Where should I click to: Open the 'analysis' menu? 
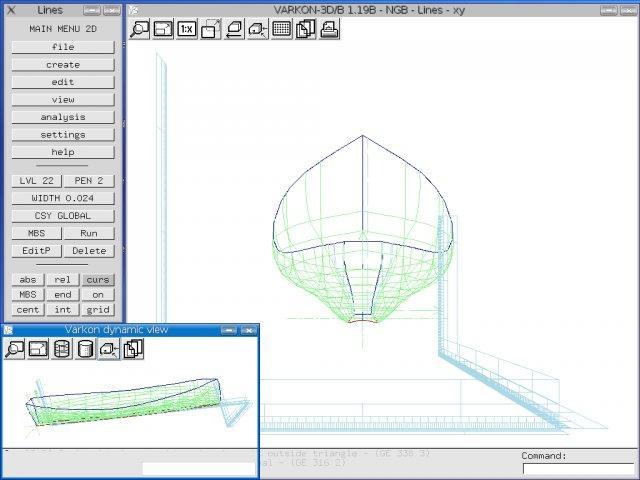[x=63, y=117]
